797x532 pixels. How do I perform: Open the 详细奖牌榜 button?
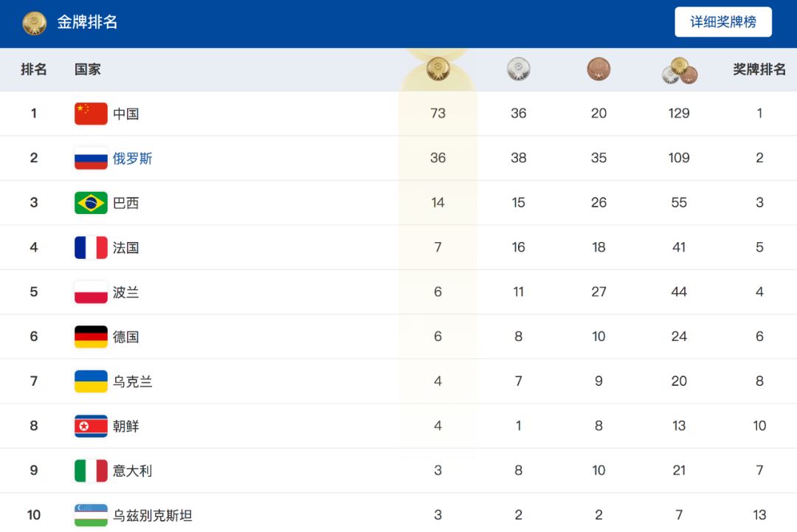(722, 22)
